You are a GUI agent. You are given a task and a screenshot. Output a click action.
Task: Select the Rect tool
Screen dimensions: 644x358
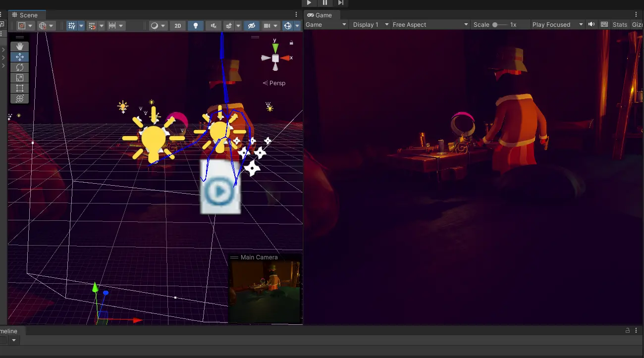click(x=20, y=88)
